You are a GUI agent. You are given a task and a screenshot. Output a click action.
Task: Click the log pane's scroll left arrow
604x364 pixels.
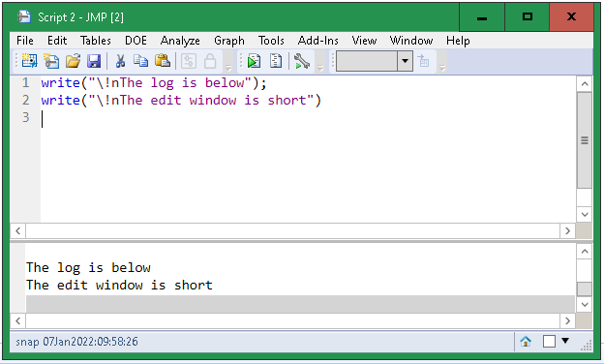(17, 320)
